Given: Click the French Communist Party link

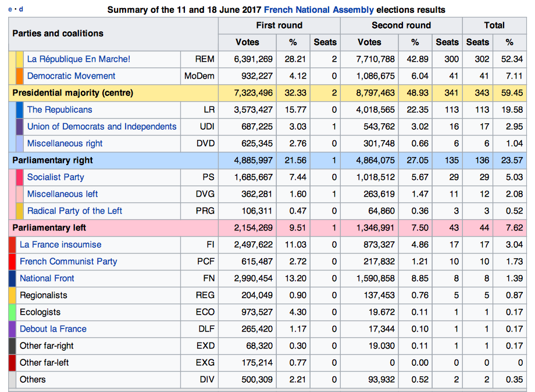Looking at the screenshot, I should [68, 261].
